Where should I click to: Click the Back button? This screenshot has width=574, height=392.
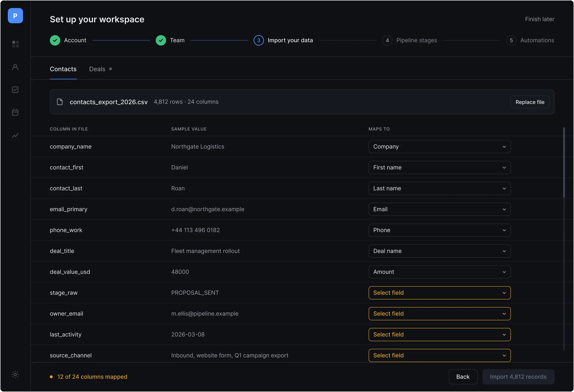(463, 377)
